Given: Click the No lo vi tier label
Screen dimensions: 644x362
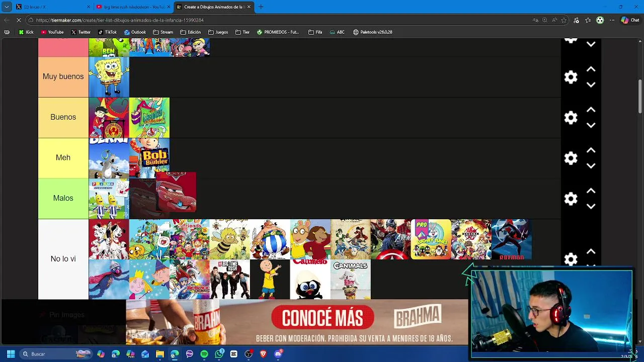Looking at the screenshot, I should pos(63,259).
